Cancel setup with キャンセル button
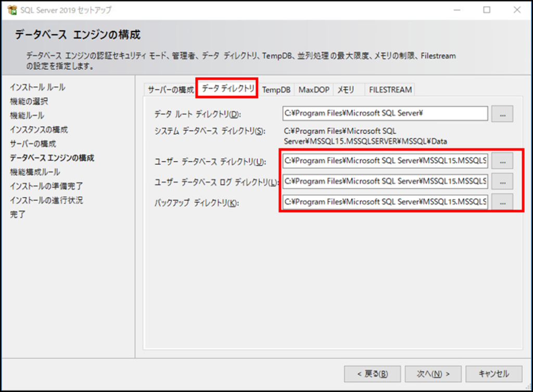Screen dimensions: 533x392 point(494,374)
